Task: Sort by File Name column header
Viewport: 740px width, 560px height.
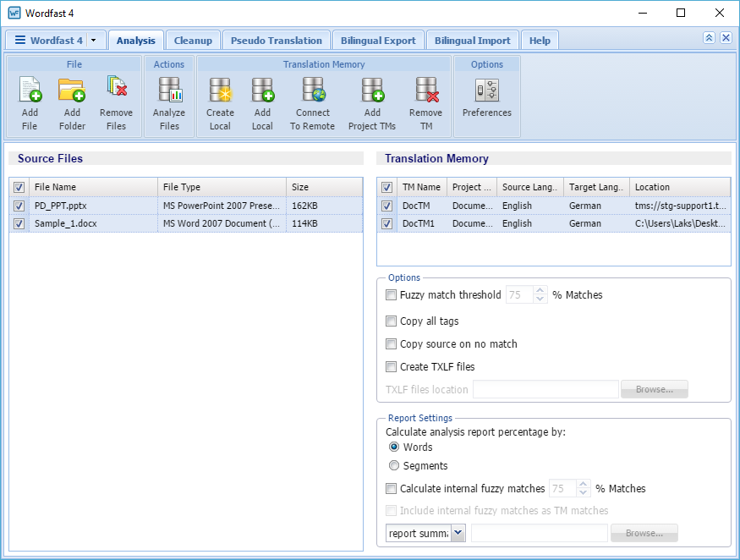Action: (x=93, y=187)
